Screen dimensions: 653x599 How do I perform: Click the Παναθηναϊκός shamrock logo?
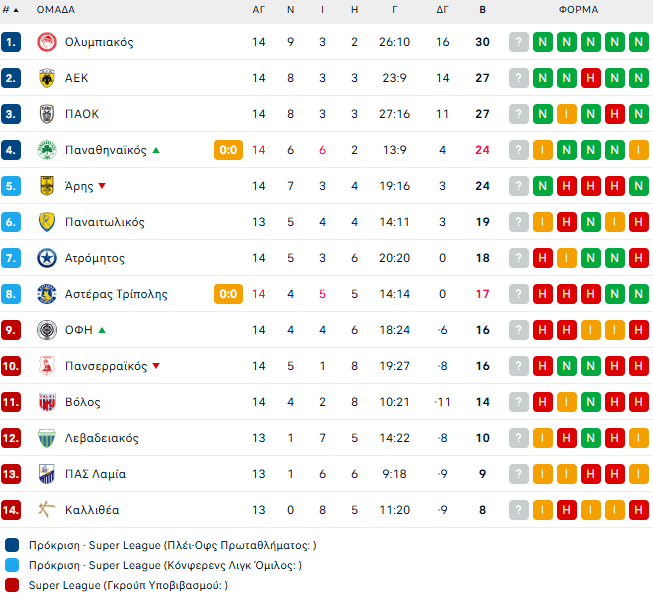(45, 150)
